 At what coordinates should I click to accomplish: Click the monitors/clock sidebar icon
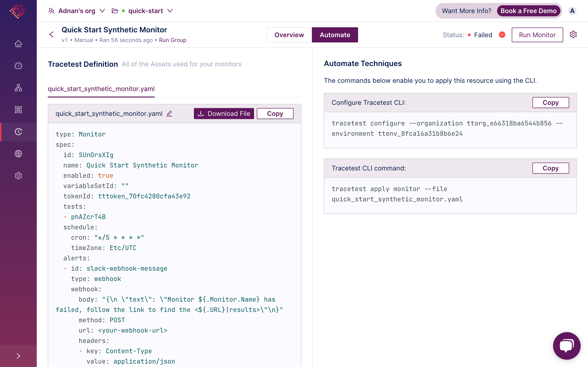(x=19, y=131)
